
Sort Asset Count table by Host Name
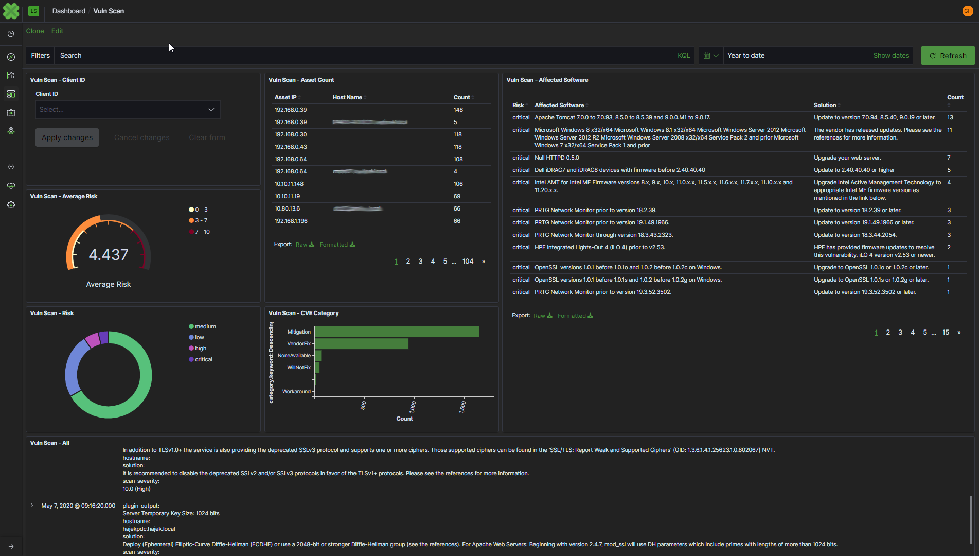pyautogui.click(x=349, y=97)
